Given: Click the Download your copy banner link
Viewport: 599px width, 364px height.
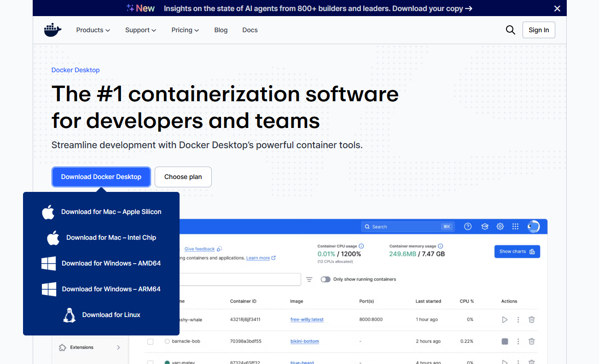Looking at the screenshot, I should (x=432, y=8).
